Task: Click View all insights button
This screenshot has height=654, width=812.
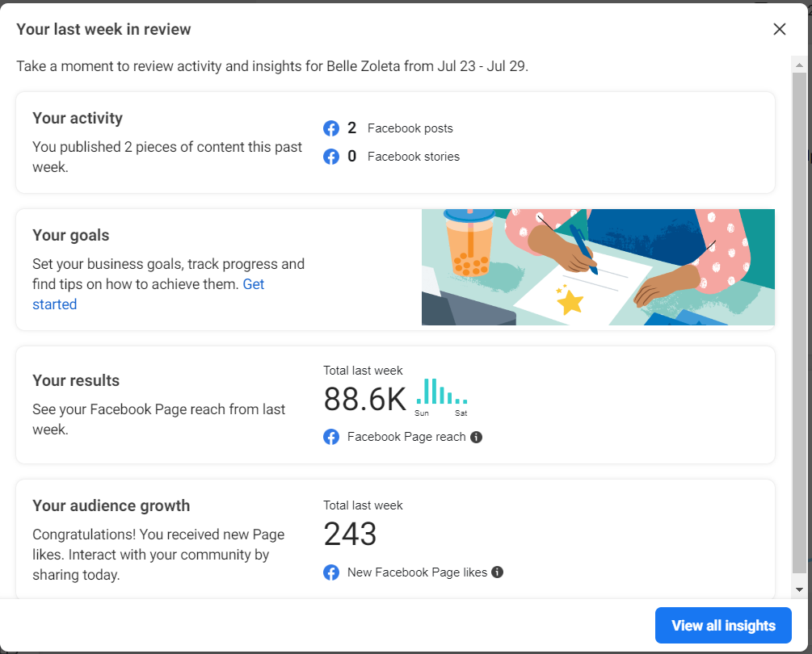Action: coord(723,625)
